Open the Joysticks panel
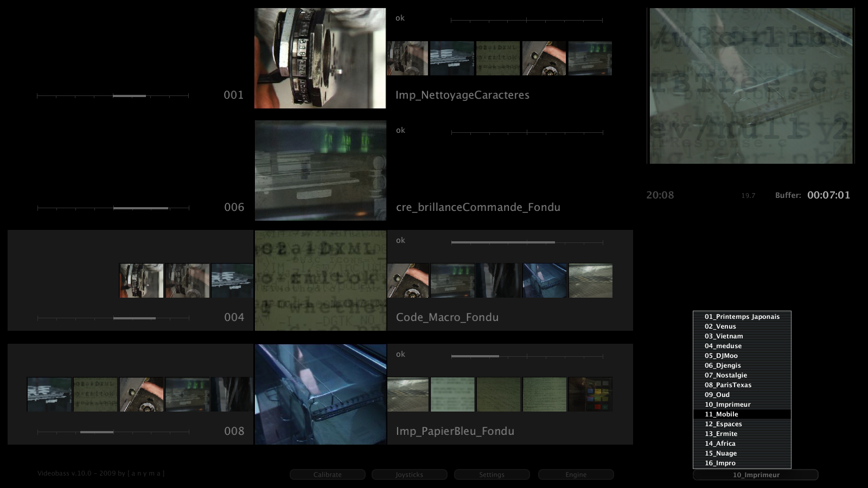This screenshot has height=488, width=868. (409, 474)
